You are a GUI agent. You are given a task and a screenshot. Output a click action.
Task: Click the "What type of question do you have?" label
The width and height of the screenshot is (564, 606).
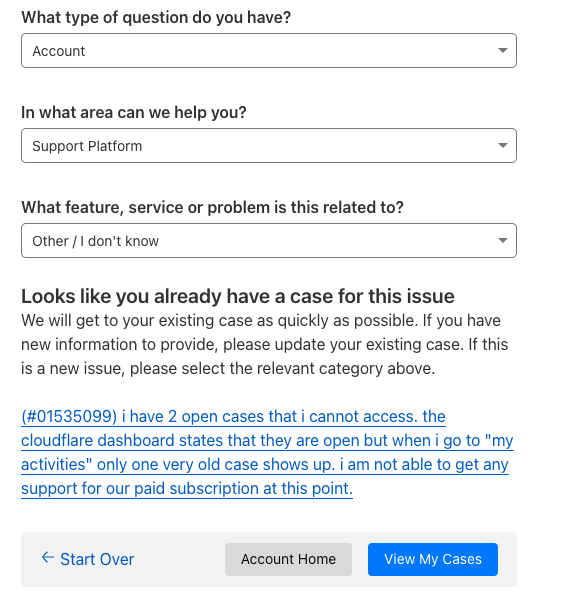click(x=156, y=18)
